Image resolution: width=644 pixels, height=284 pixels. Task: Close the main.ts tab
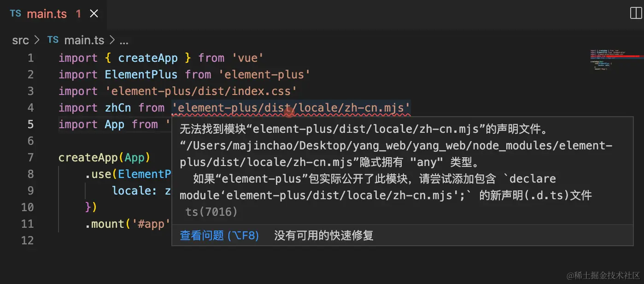click(94, 14)
